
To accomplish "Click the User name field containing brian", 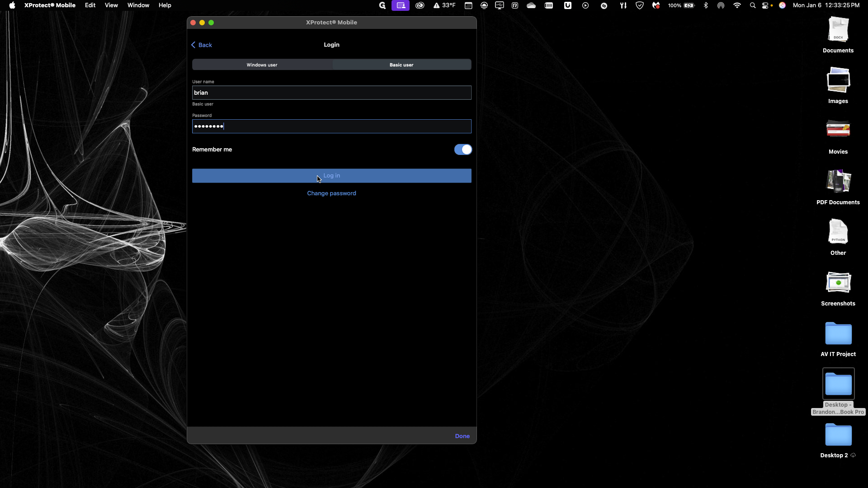I will (x=331, y=93).
